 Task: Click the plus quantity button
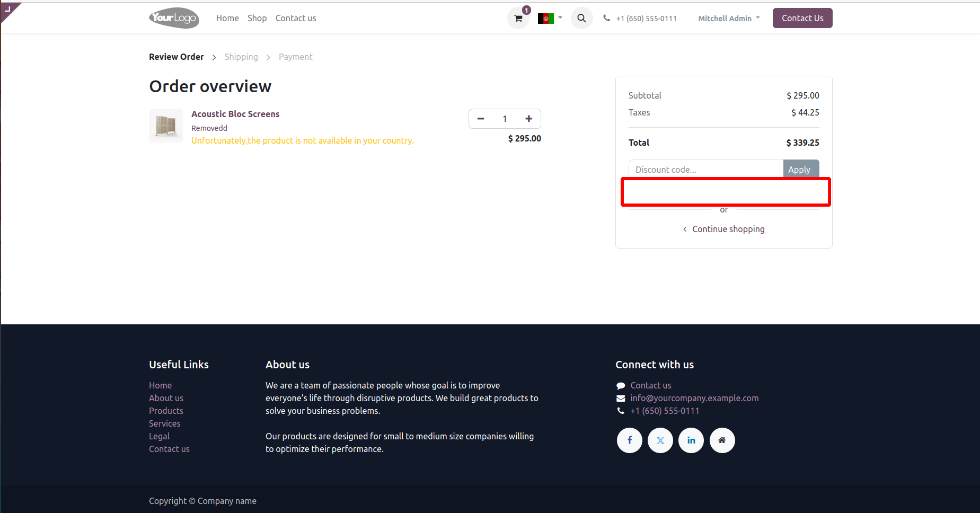pyautogui.click(x=528, y=119)
